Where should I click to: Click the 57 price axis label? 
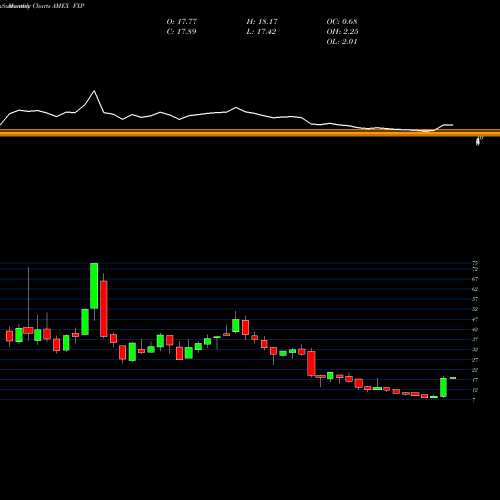475,299
